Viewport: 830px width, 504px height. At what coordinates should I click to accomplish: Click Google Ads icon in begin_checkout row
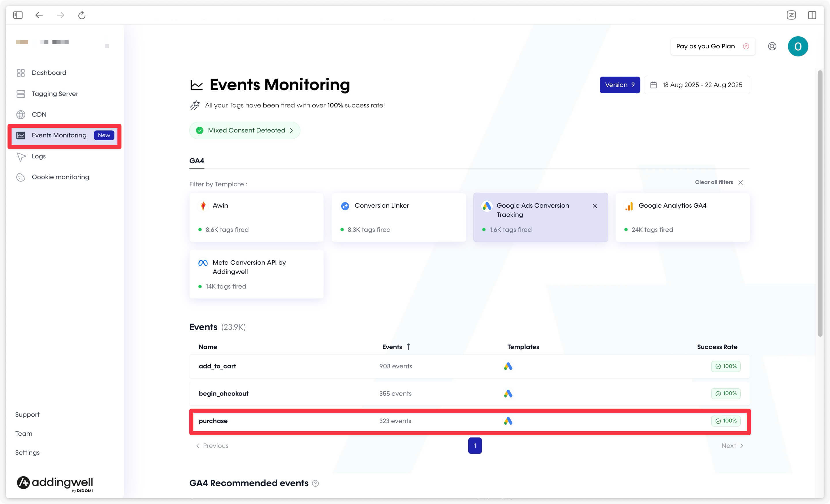pos(508,394)
